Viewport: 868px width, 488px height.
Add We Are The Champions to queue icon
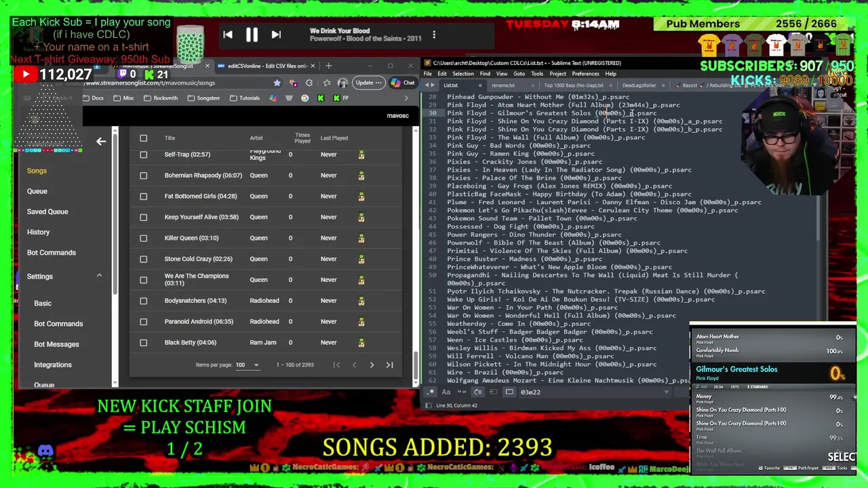[361, 280]
